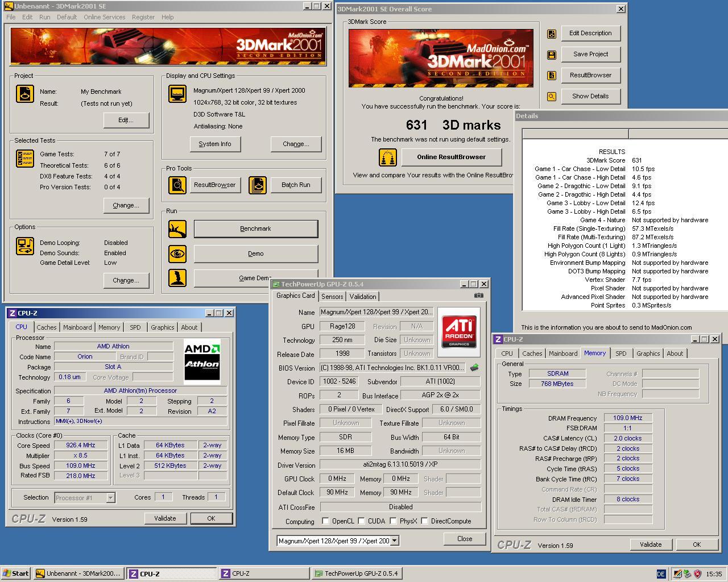Switch to Caches tab in left CPU-Z
The height and width of the screenshot is (582, 728).
47,327
